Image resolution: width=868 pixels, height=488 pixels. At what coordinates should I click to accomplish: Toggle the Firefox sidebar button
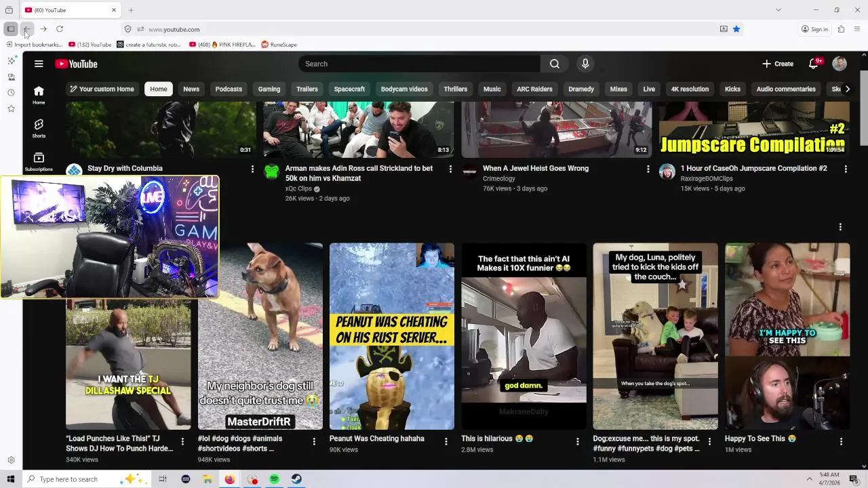point(11,29)
